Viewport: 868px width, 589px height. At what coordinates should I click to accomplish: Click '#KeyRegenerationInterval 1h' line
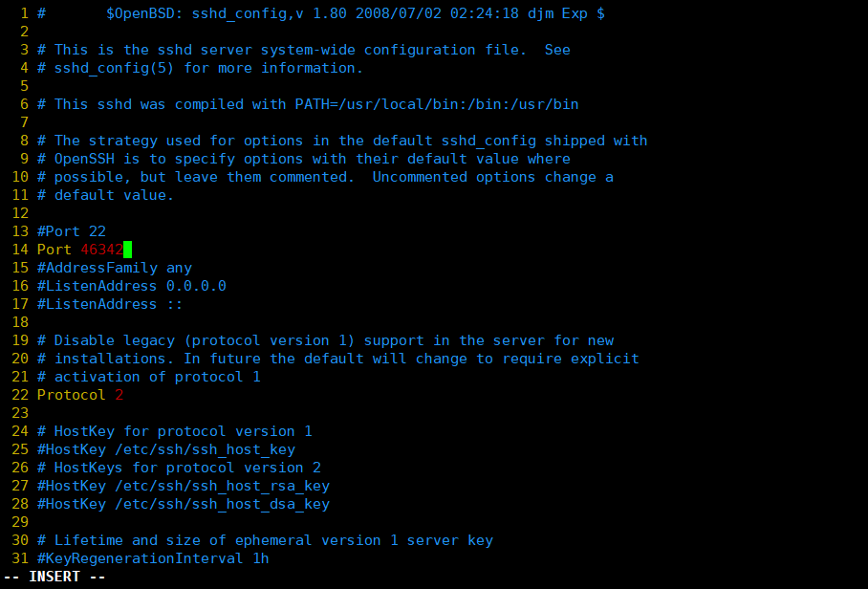click(x=153, y=558)
